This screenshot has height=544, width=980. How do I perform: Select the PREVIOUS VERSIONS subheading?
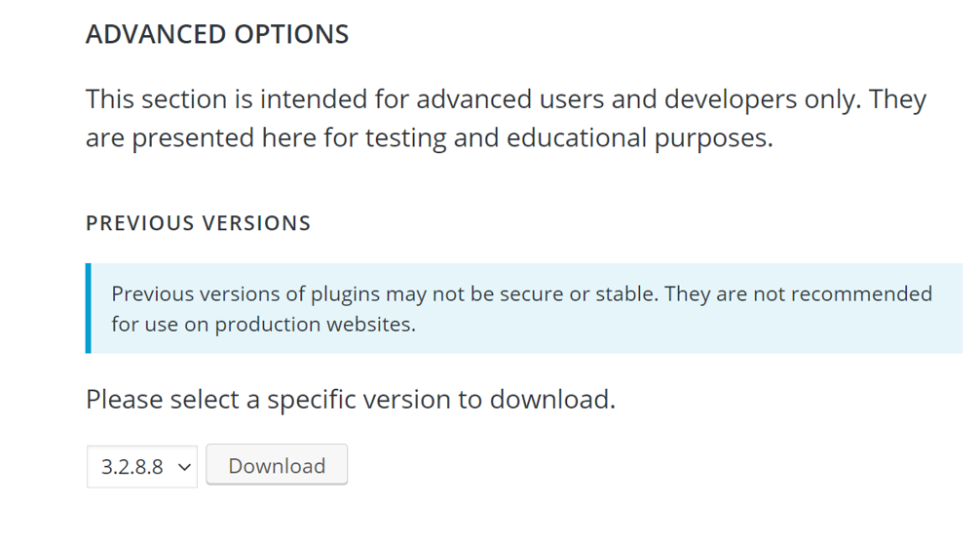click(198, 223)
